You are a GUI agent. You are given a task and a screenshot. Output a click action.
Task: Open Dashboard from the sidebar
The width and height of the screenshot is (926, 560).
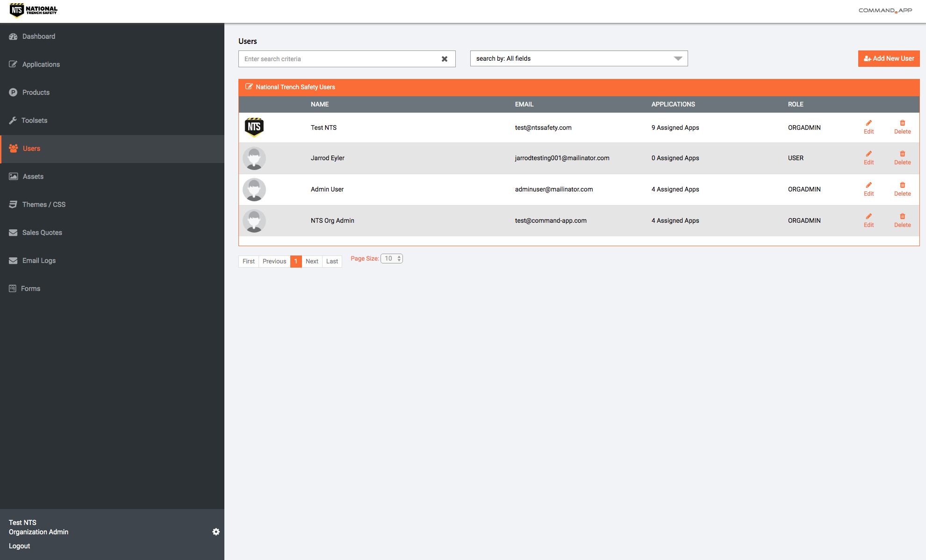[x=38, y=36]
